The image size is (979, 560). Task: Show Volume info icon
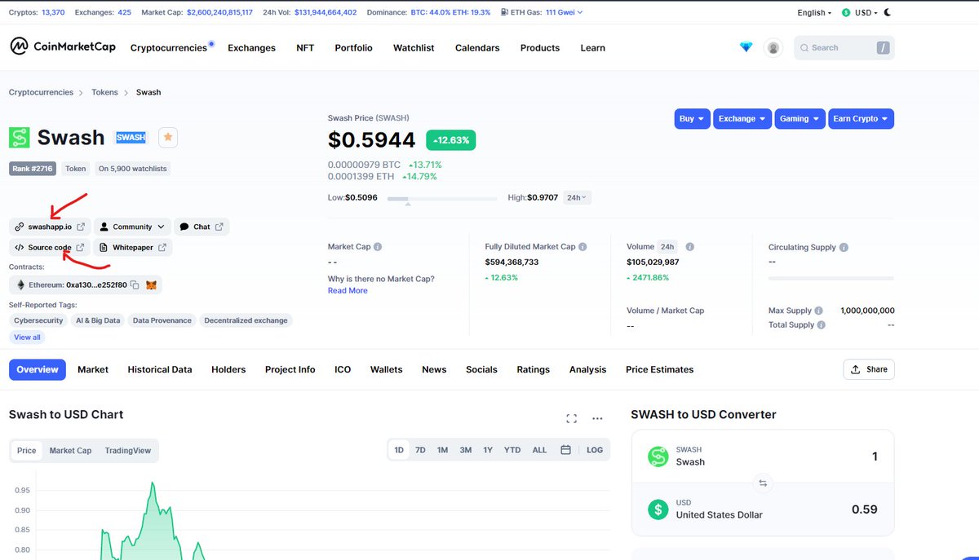click(x=690, y=247)
